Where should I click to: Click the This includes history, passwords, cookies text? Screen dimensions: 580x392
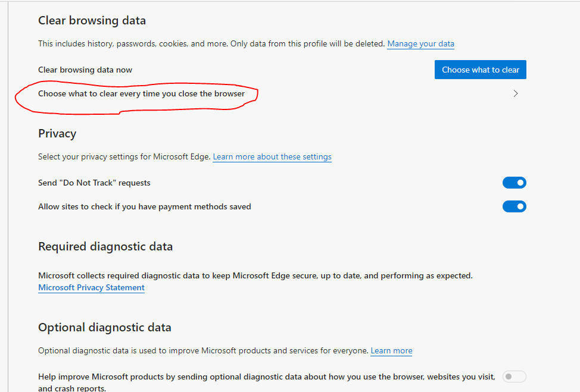coord(211,43)
